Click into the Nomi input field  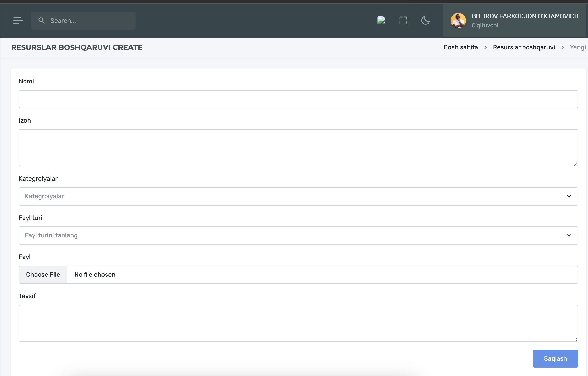click(298, 99)
